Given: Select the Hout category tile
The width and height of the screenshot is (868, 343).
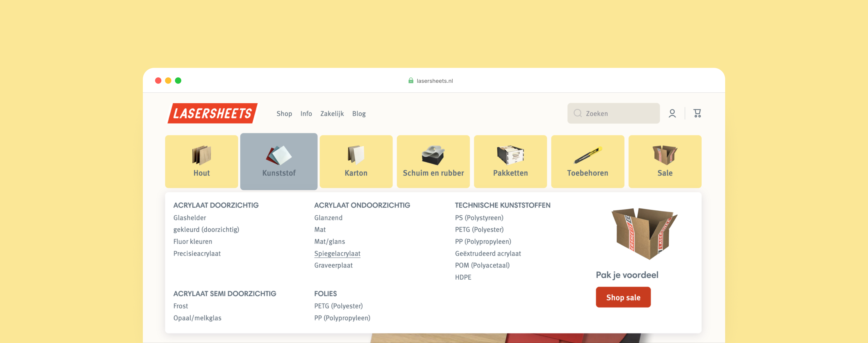Looking at the screenshot, I should pyautogui.click(x=201, y=161).
